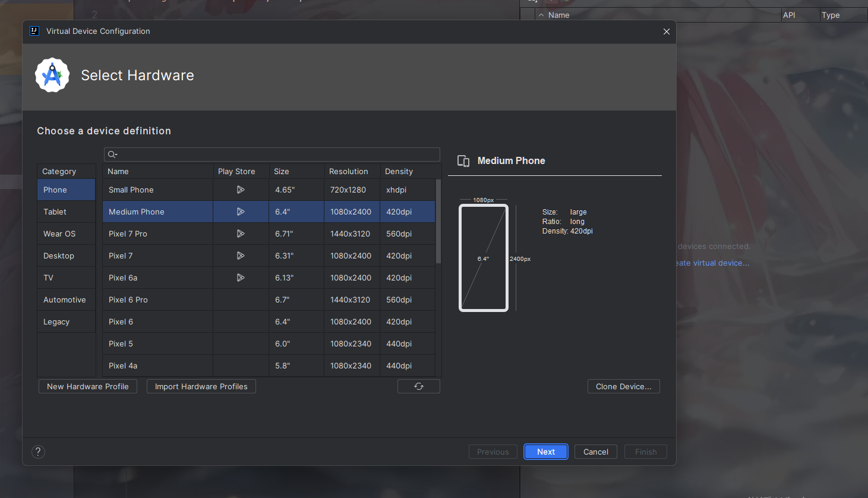Click Play Store icon in Pixel 7 row
Viewport: 868px width, 498px height.
coord(241,256)
